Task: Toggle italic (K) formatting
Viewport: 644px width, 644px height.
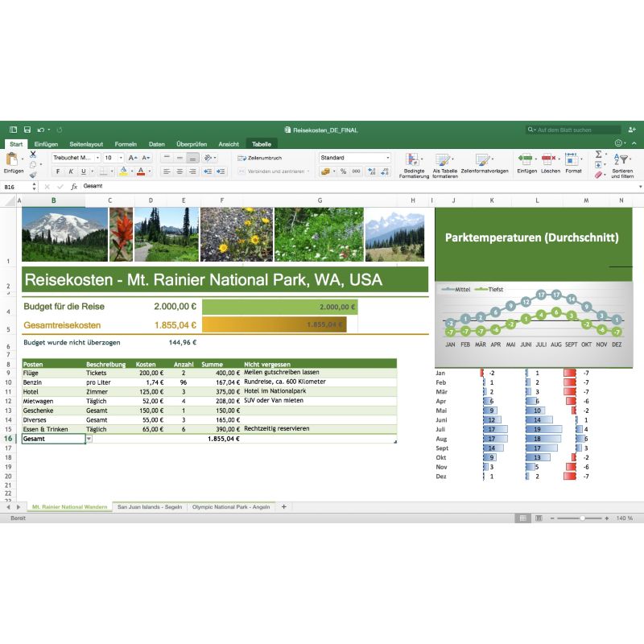Action: (x=71, y=171)
